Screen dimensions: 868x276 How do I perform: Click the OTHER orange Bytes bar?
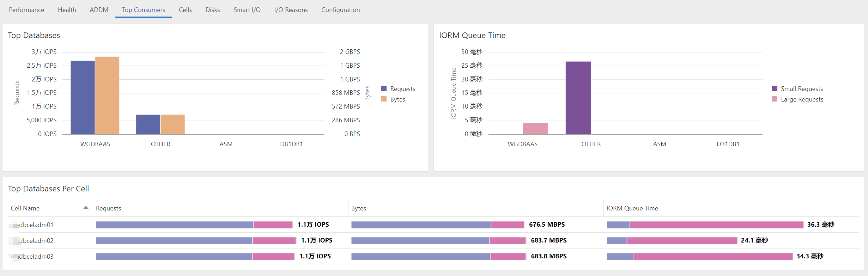click(173, 124)
